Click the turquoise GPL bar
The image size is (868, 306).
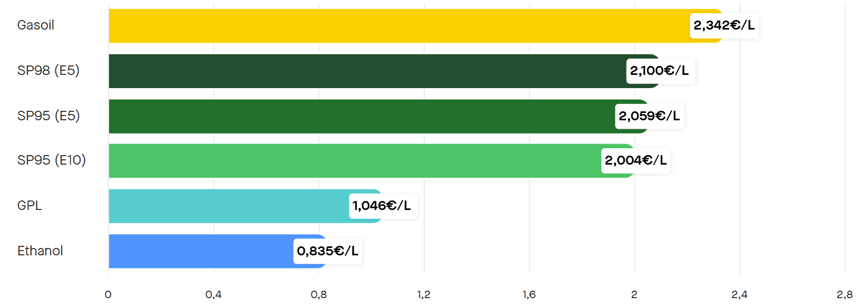[x=227, y=206]
